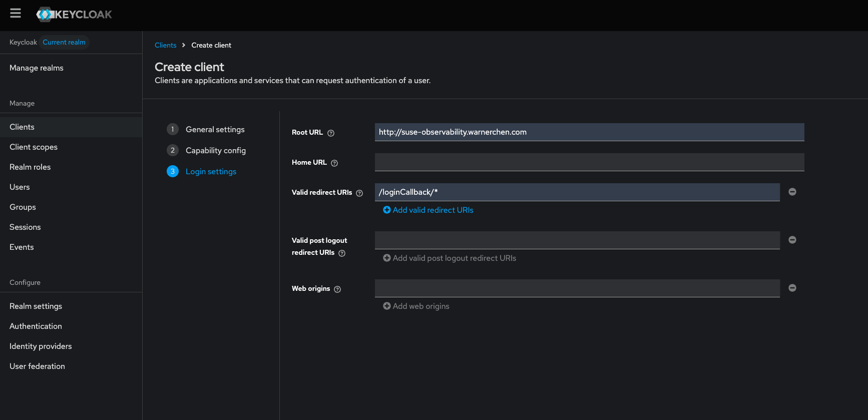Remove the web origins row
The width and height of the screenshot is (868, 420).
[792, 288]
